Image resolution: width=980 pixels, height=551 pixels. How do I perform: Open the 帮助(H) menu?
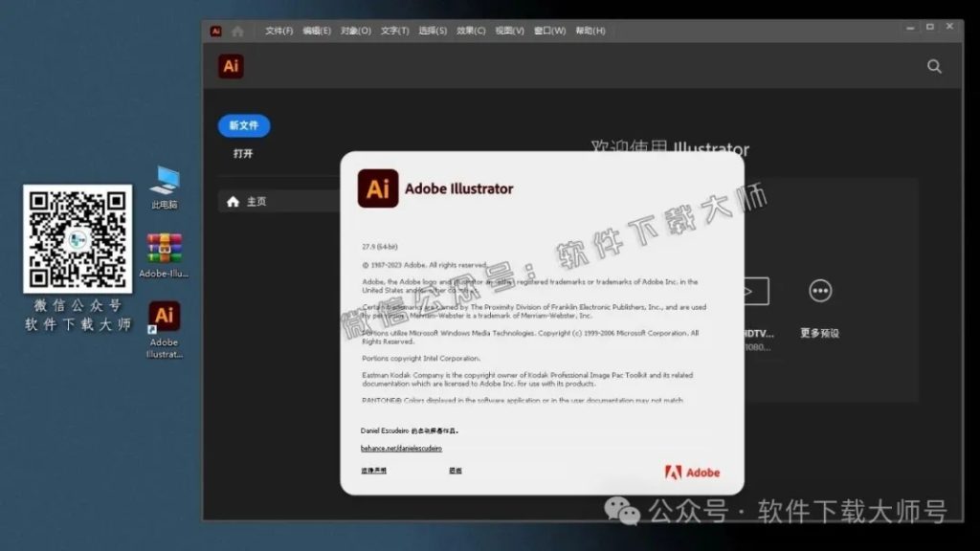(x=590, y=30)
